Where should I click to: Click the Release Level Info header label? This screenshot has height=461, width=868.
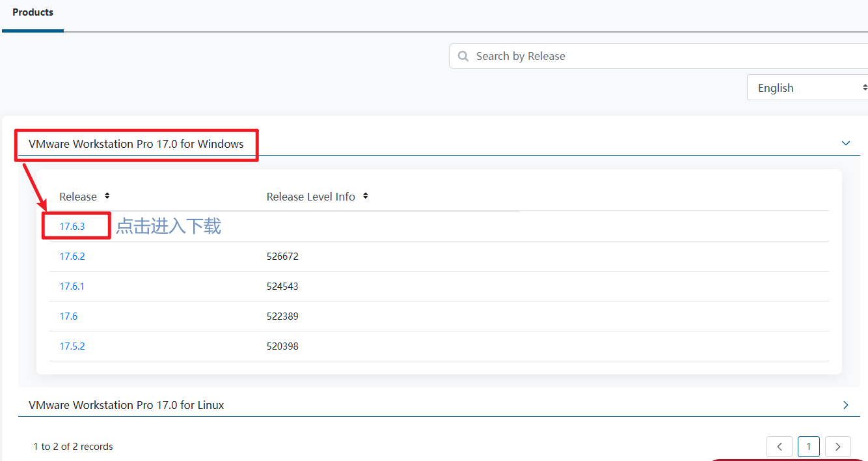point(311,197)
